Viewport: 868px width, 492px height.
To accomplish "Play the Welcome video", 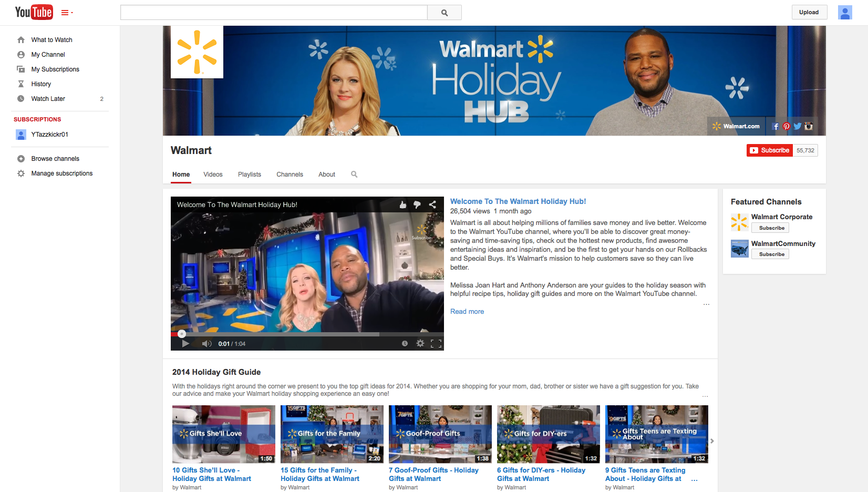I will pos(185,344).
